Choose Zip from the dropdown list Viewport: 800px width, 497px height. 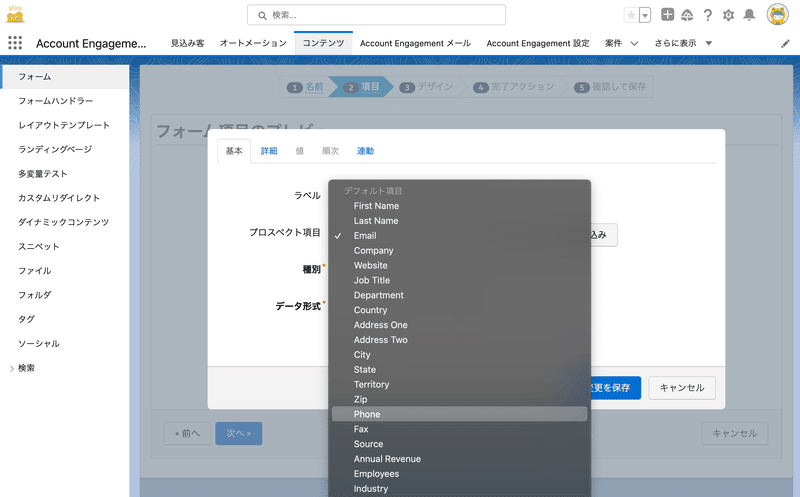[459, 399]
